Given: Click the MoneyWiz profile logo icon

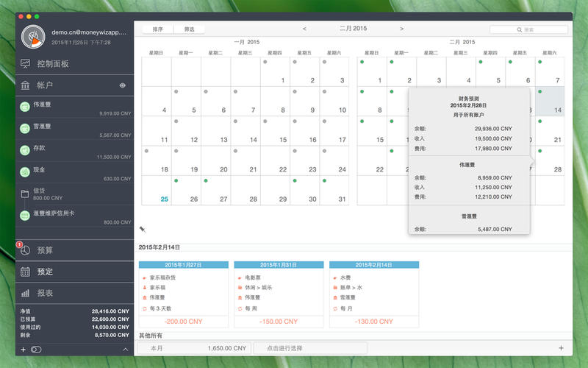Looking at the screenshot, I should (x=33, y=37).
